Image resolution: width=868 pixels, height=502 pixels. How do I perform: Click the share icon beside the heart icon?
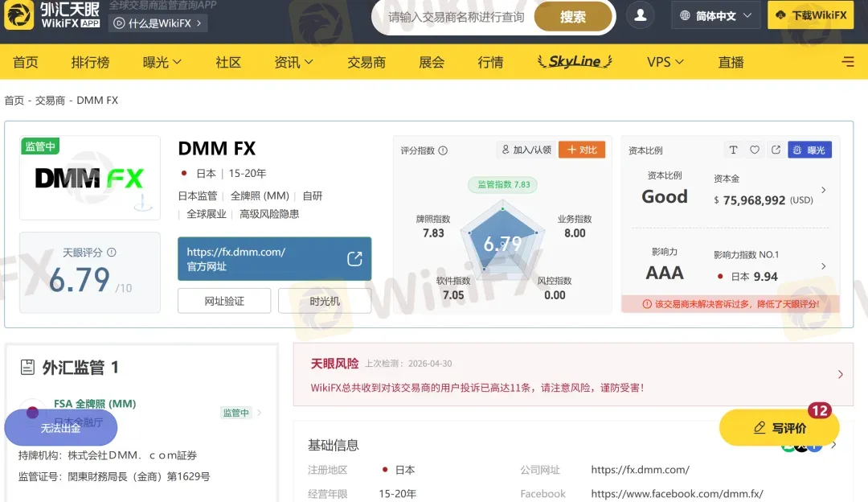775,150
